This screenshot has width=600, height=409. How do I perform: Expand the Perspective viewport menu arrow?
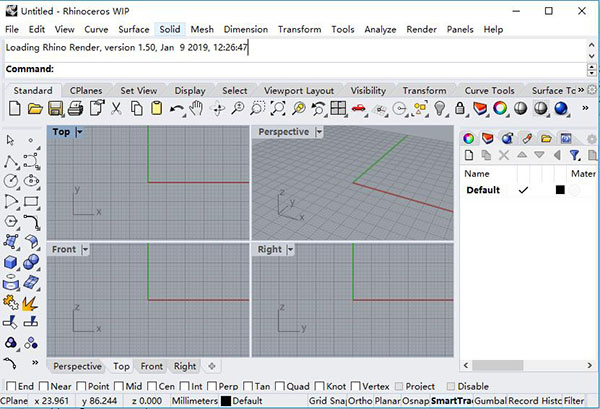tap(319, 132)
